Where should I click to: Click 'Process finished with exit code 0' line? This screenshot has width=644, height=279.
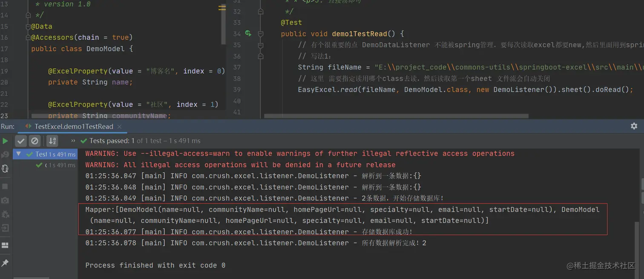tap(155, 265)
